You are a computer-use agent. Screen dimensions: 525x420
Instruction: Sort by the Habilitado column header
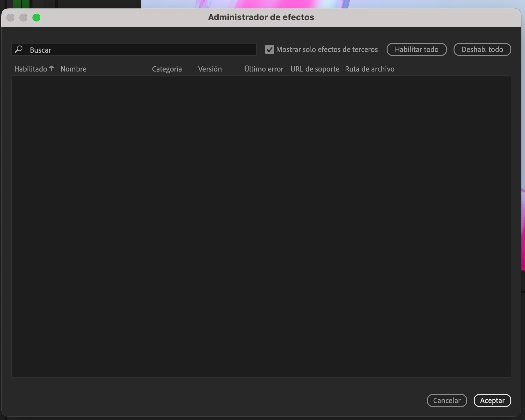coord(31,69)
